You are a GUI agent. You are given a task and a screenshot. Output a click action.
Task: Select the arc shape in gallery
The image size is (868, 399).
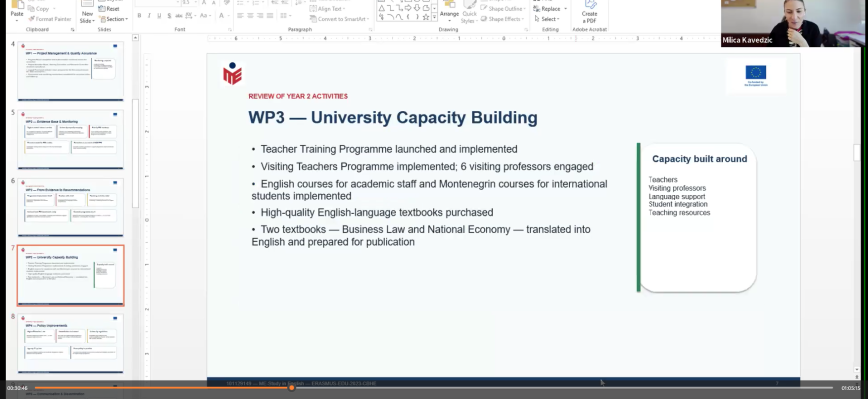pyautogui.click(x=391, y=17)
